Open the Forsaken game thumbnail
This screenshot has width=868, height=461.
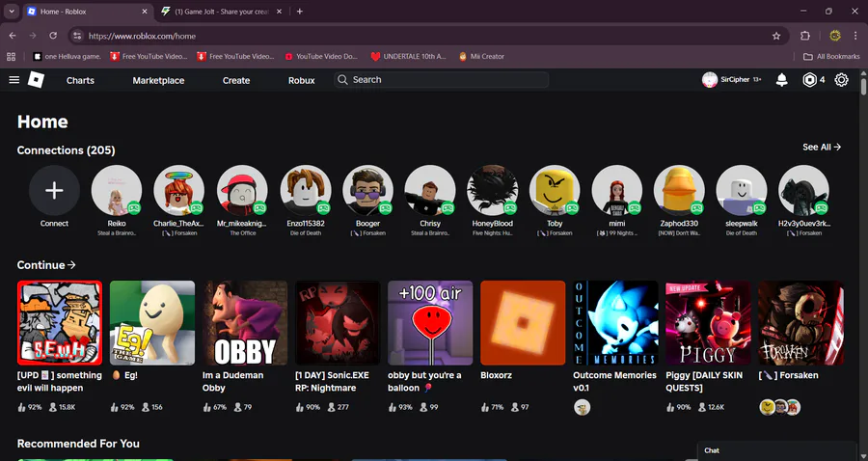801,323
